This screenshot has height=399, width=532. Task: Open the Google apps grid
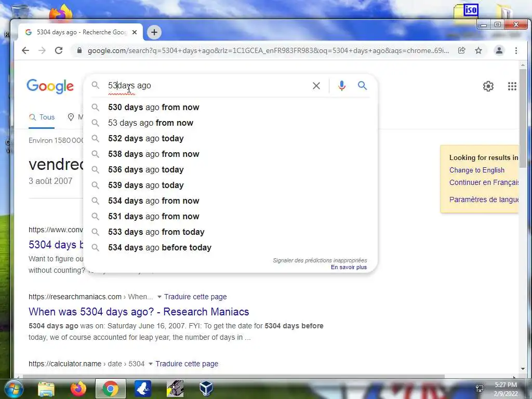[x=512, y=86]
